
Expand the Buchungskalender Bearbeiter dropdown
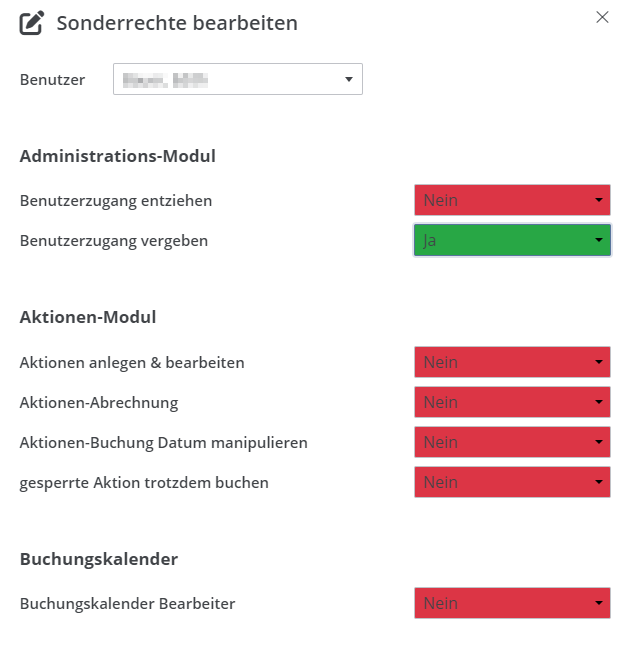512,603
